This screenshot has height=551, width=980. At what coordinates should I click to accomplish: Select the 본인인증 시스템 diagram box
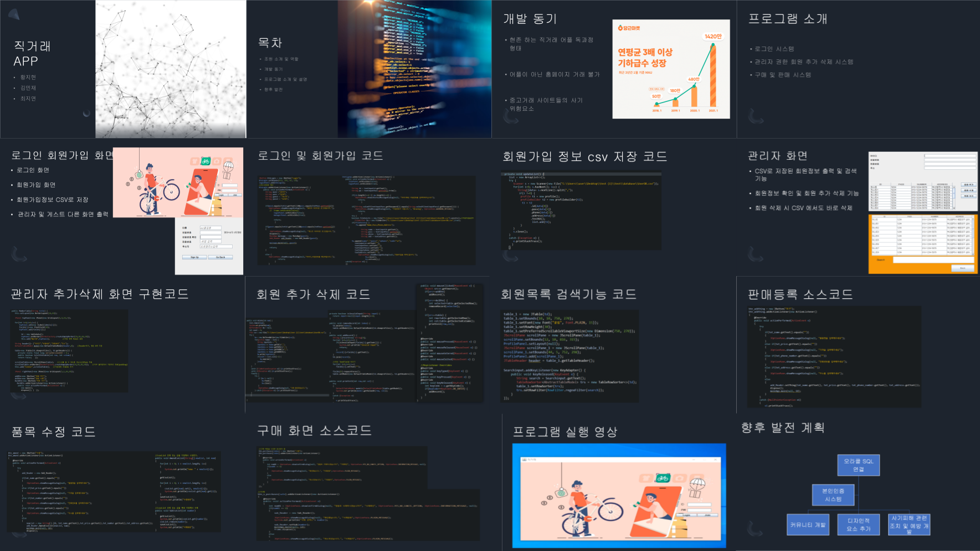pos(833,495)
